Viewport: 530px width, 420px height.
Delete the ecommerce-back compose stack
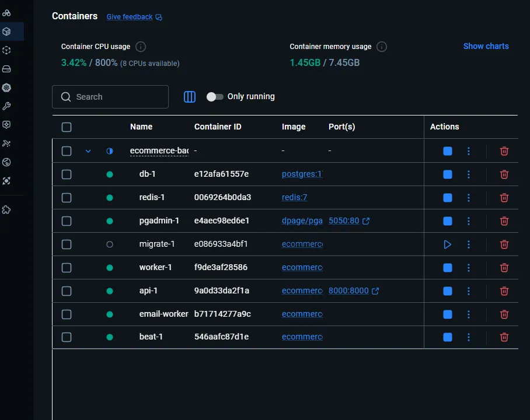point(504,151)
